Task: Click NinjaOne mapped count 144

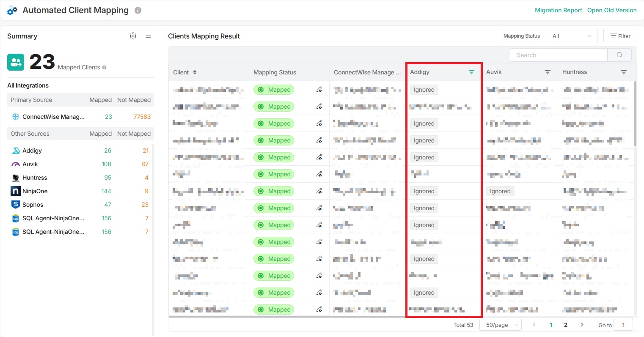Action: [106, 191]
